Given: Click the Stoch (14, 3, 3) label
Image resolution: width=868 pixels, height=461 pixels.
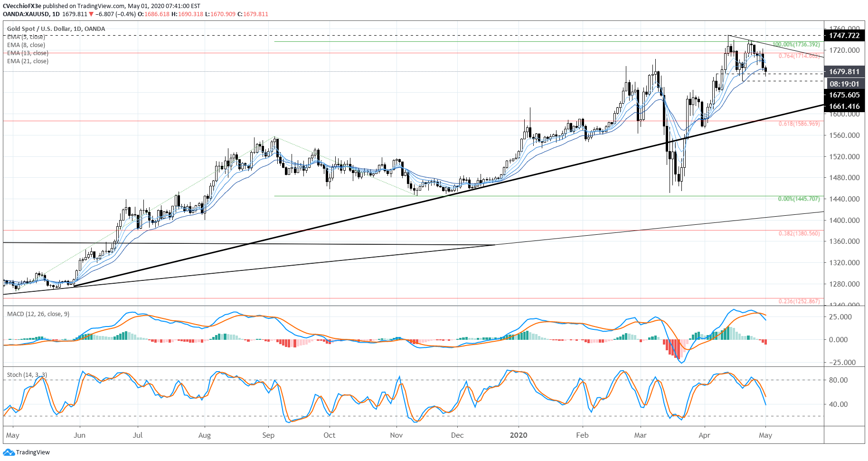Looking at the screenshot, I should pos(27,375).
